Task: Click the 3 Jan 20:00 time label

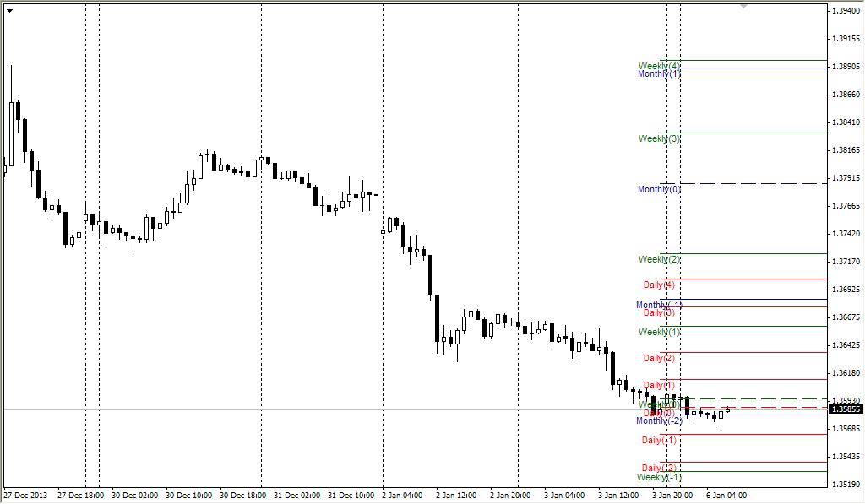Action: (x=672, y=496)
